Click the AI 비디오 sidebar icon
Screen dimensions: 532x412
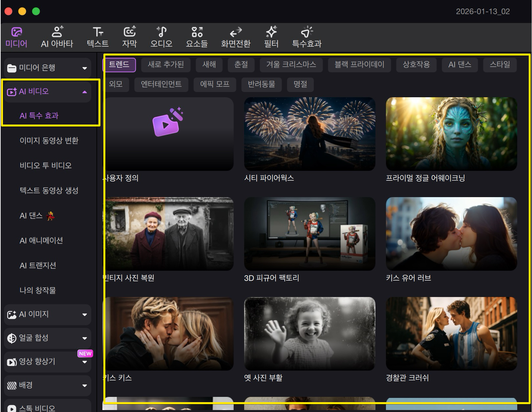coord(12,92)
